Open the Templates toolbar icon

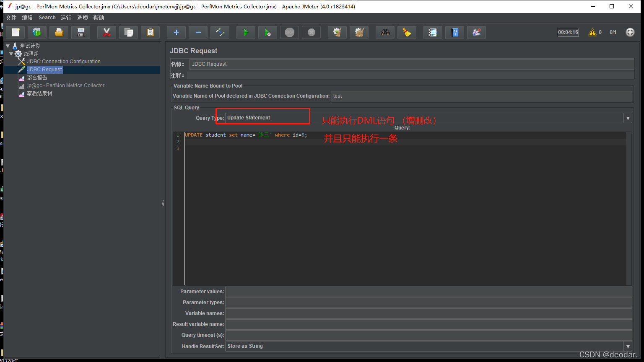point(37,32)
